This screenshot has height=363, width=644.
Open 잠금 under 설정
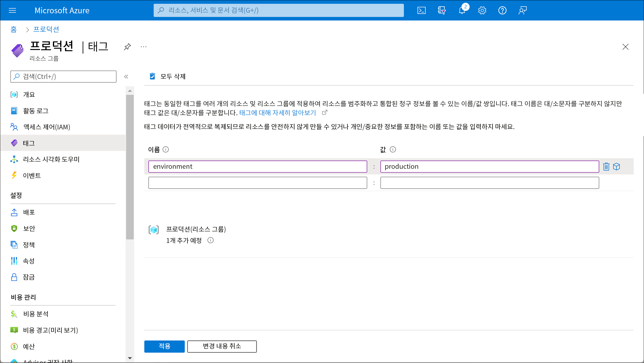coord(63,277)
